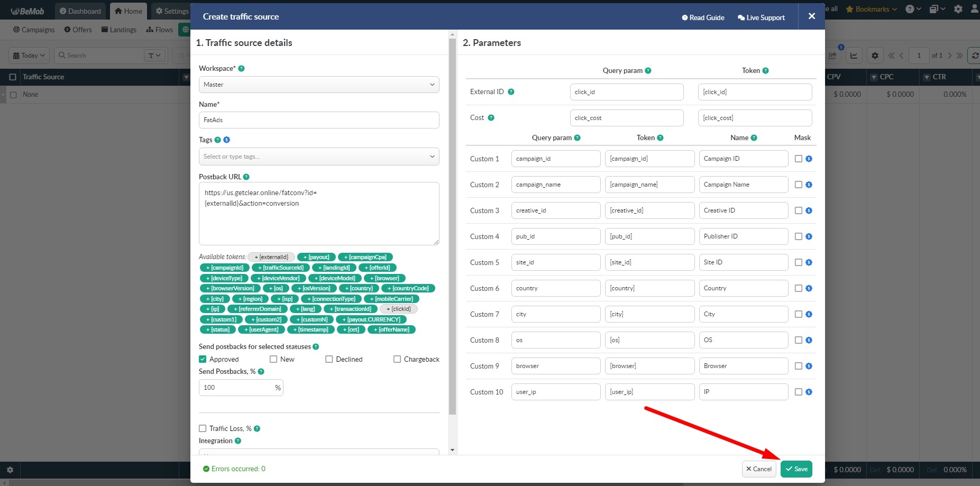Open the Bookmarks dropdown
Screen dimensions: 980x486
point(872,9)
